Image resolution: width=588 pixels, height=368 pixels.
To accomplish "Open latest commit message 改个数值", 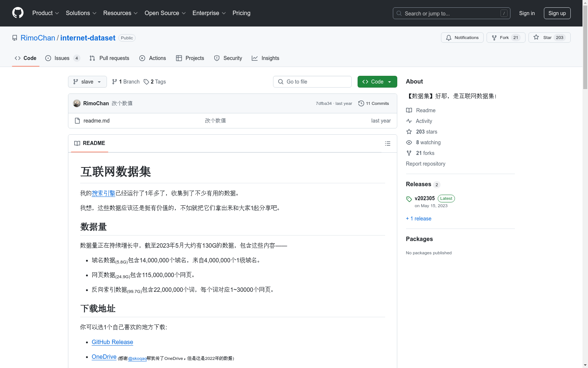I will pos(122,103).
